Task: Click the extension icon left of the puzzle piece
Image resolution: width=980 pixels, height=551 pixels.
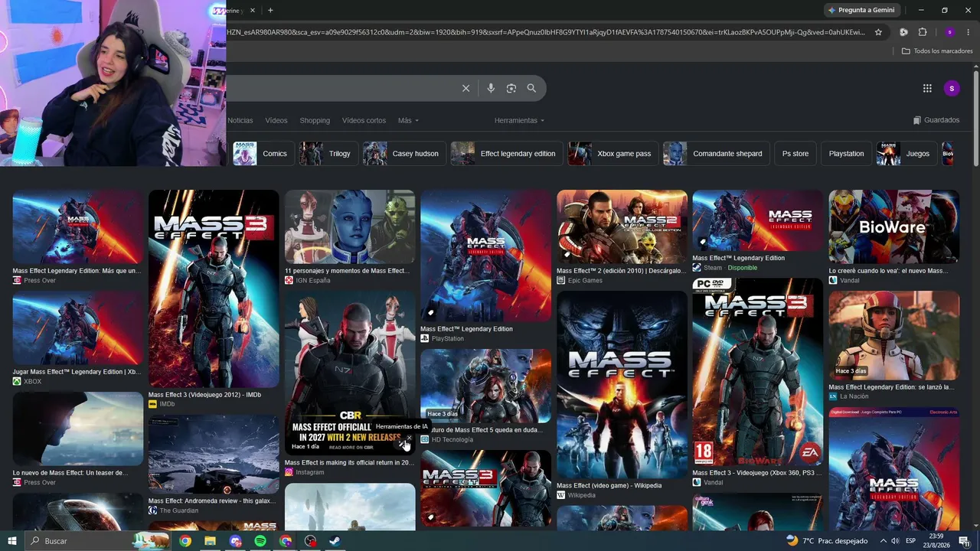Action: [x=903, y=32]
